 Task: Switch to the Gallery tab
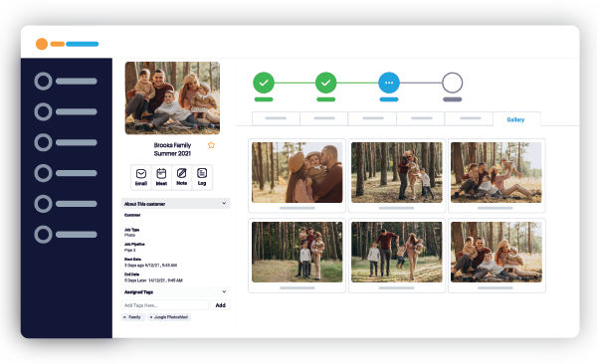pyautogui.click(x=515, y=119)
